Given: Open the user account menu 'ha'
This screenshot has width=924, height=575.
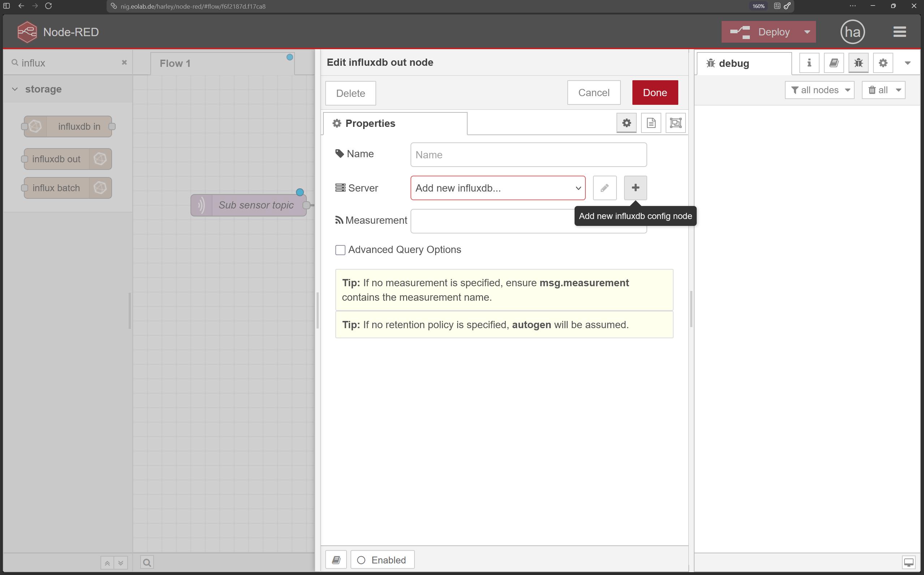Looking at the screenshot, I should (852, 32).
